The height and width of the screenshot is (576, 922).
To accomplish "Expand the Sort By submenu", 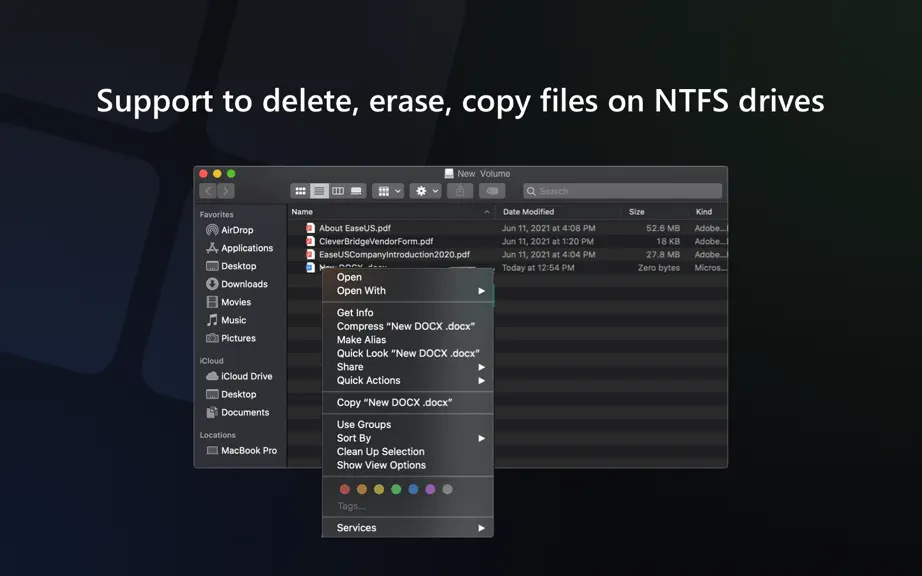I will click(407, 438).
